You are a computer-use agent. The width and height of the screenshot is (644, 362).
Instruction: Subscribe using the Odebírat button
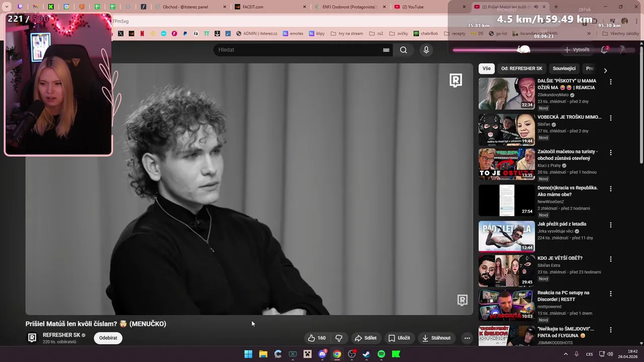click(x=108, y=338)
